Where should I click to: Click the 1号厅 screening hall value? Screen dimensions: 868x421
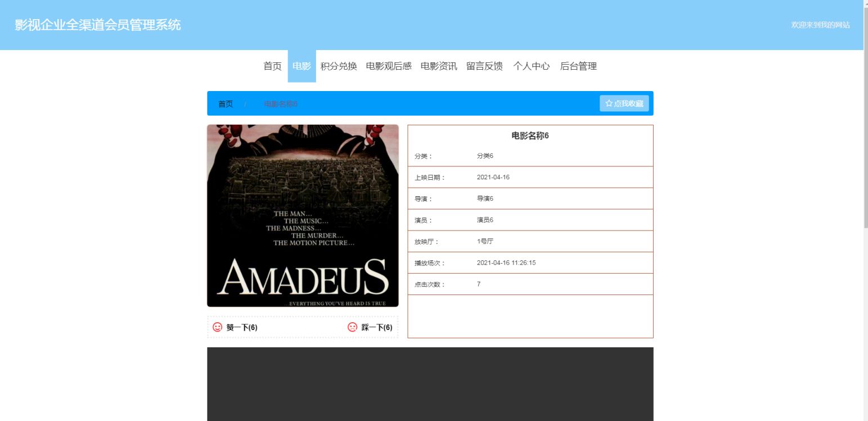(485, 241)
